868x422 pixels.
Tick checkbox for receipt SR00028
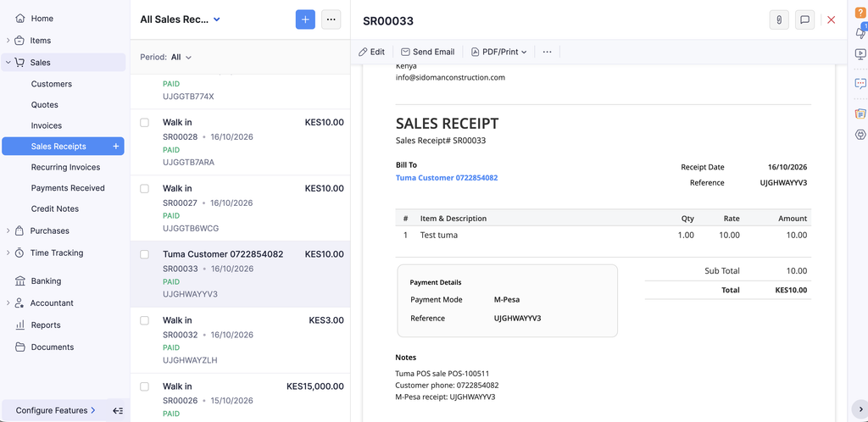click(144, 122)
